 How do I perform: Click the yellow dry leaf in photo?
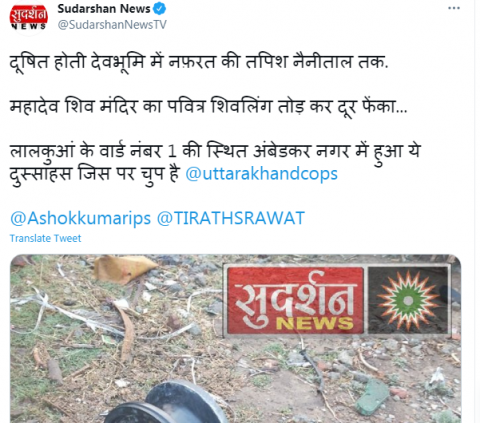[124, 268]
